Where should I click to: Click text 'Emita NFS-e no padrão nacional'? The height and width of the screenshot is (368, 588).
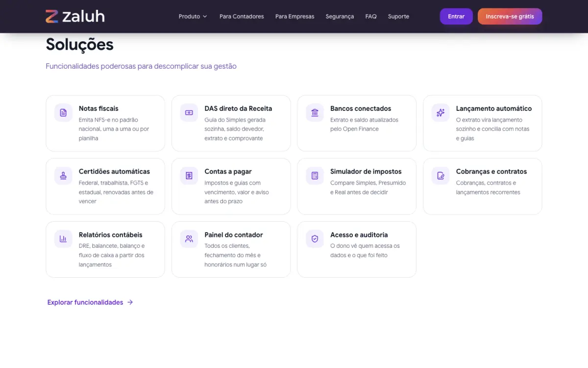click(109, 124)
